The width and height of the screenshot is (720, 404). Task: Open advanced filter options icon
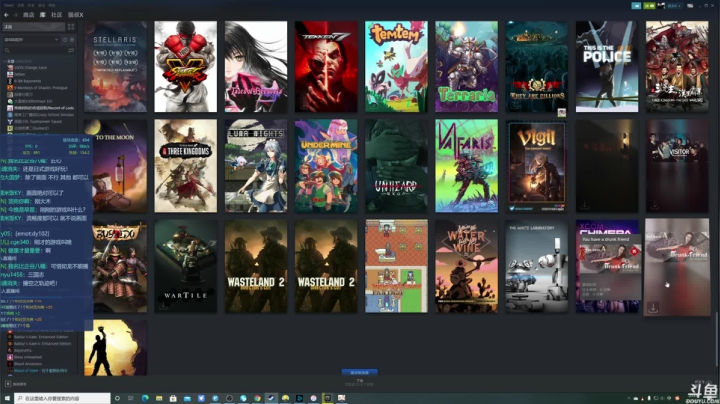(x=71, y=50)
